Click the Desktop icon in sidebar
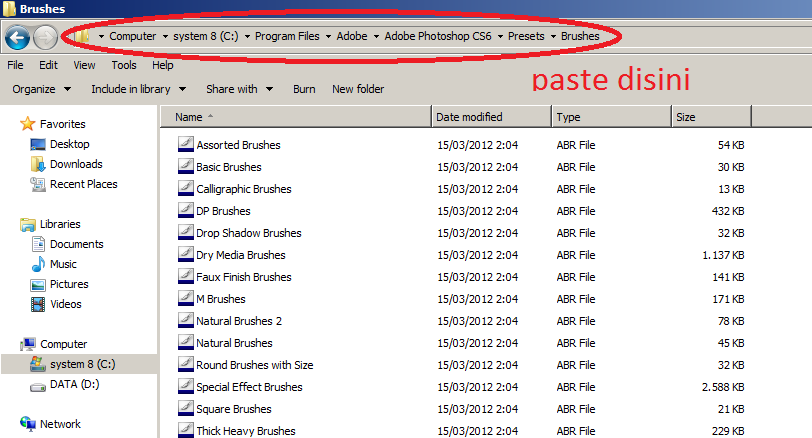Screen dimensions: 812x438 click(x=38, y=144)
